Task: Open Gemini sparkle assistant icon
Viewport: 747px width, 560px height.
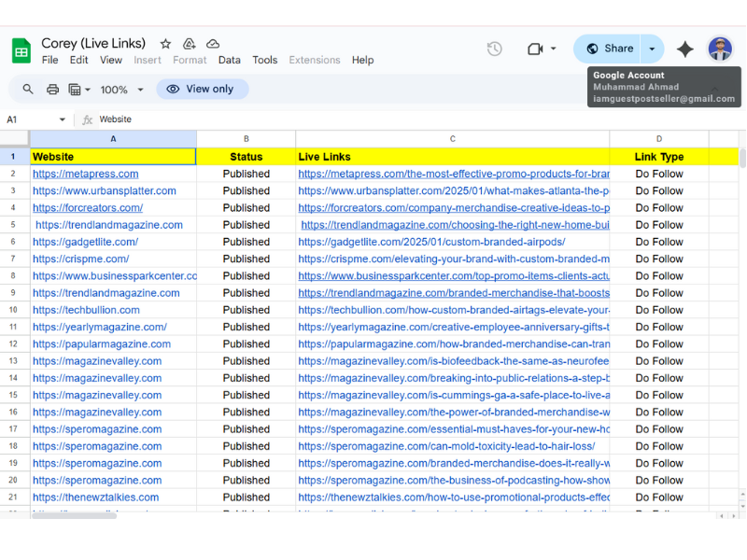Action: pos(685,49)
